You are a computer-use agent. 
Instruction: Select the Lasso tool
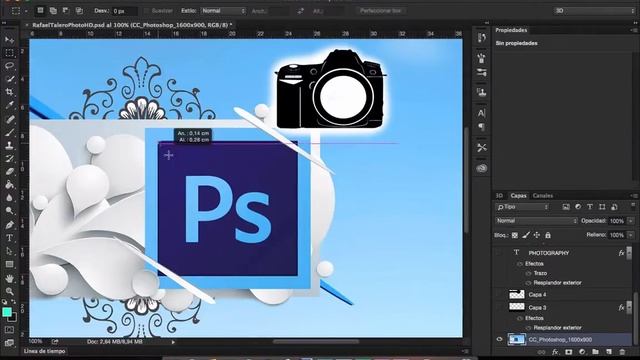[x=9, y=66]
